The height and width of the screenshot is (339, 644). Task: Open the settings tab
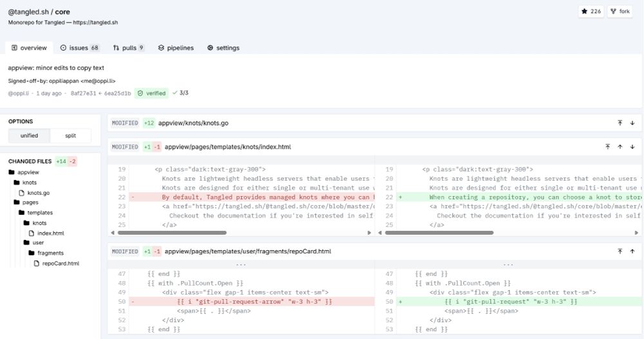pyautogui.click(x=223, y=48)
